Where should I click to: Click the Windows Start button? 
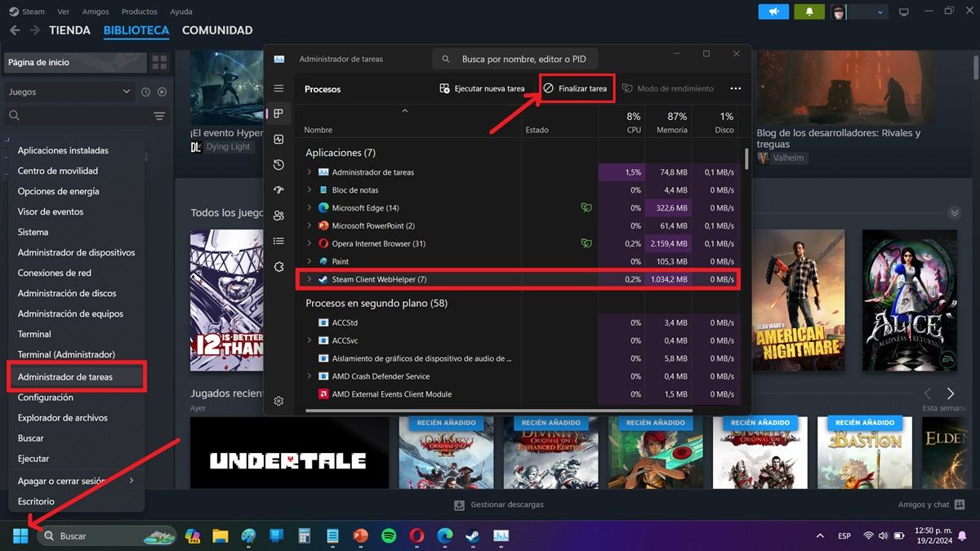(20, 536)
